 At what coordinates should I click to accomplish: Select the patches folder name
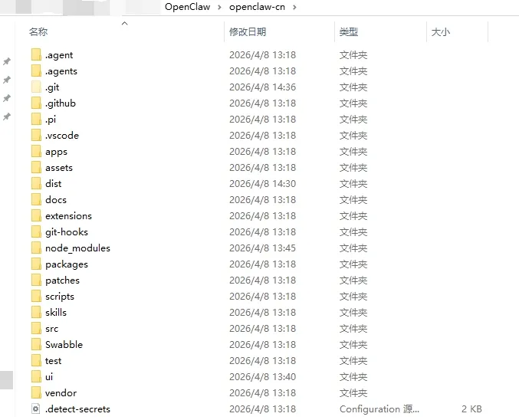pos(63,281)
